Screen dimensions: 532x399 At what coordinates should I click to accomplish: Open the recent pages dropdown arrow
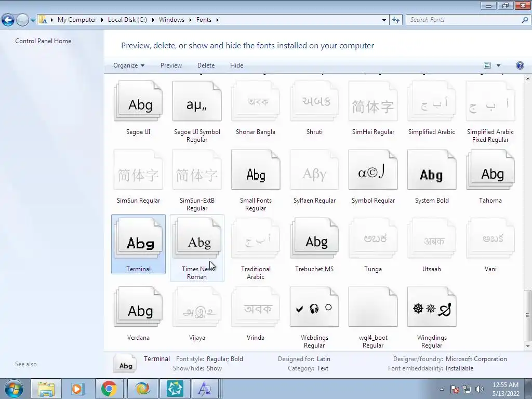tap(33, 20)
